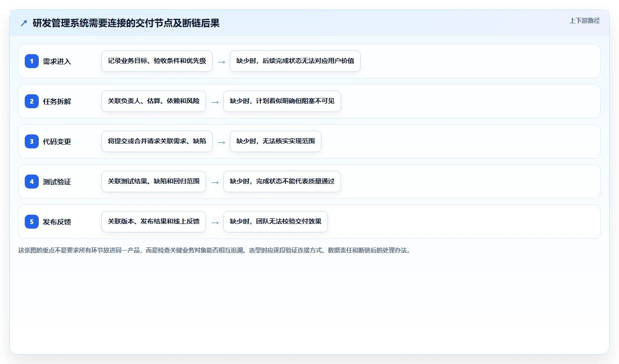
Task: Select the 需求进入 step label
Action: [x=57, y=62]
